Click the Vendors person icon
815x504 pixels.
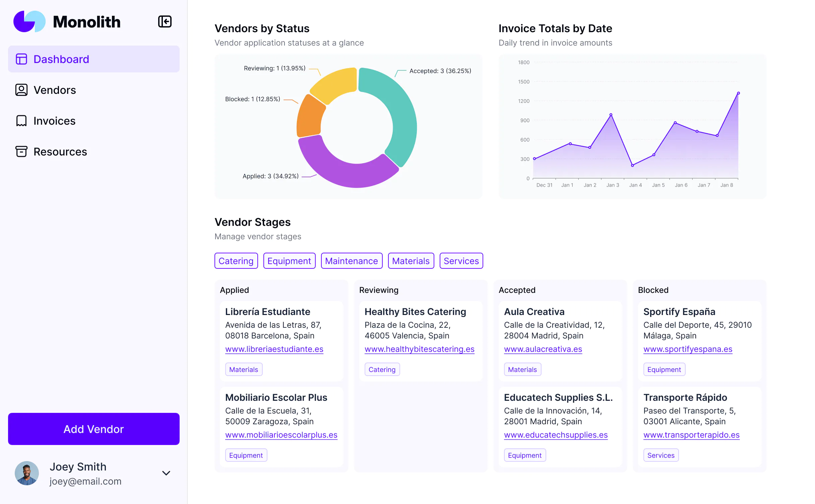21,90
